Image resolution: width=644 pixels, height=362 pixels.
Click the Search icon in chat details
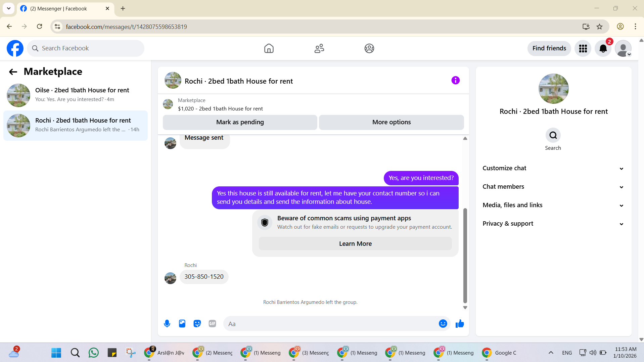553,135
